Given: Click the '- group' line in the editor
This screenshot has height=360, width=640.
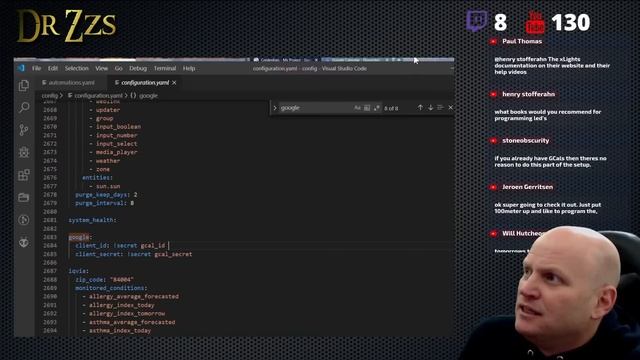Looking at the screenshot, I should click(x=101, y=118).
